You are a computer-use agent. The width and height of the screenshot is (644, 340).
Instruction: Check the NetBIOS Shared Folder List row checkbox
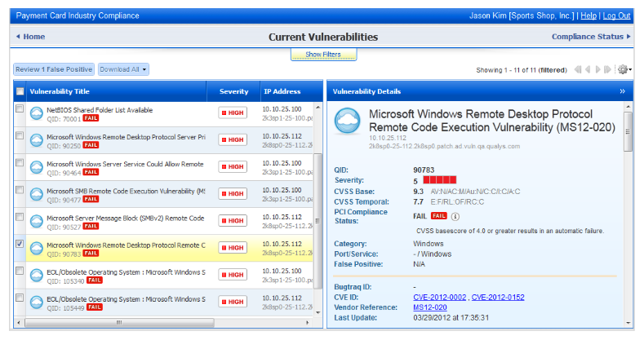[x=20, y=108]
